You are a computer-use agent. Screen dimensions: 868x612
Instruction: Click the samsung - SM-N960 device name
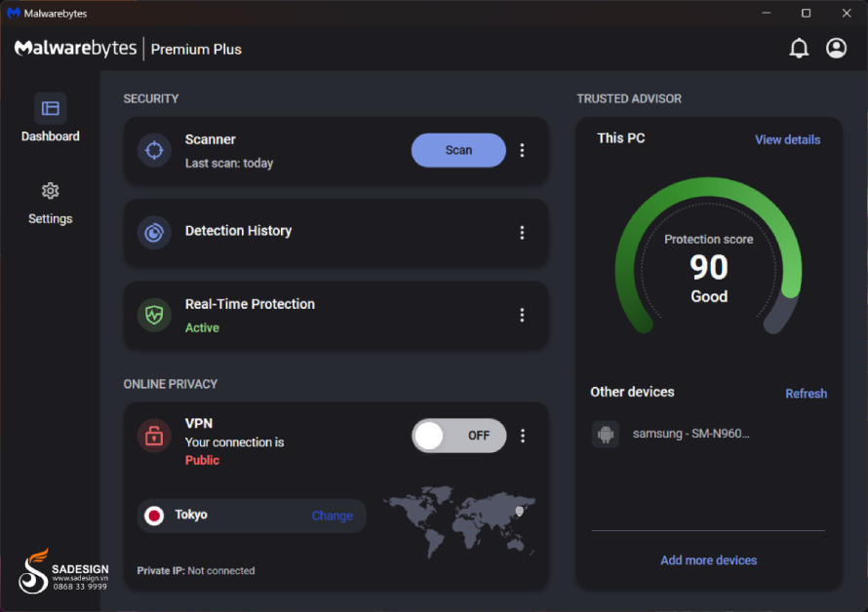690,434
